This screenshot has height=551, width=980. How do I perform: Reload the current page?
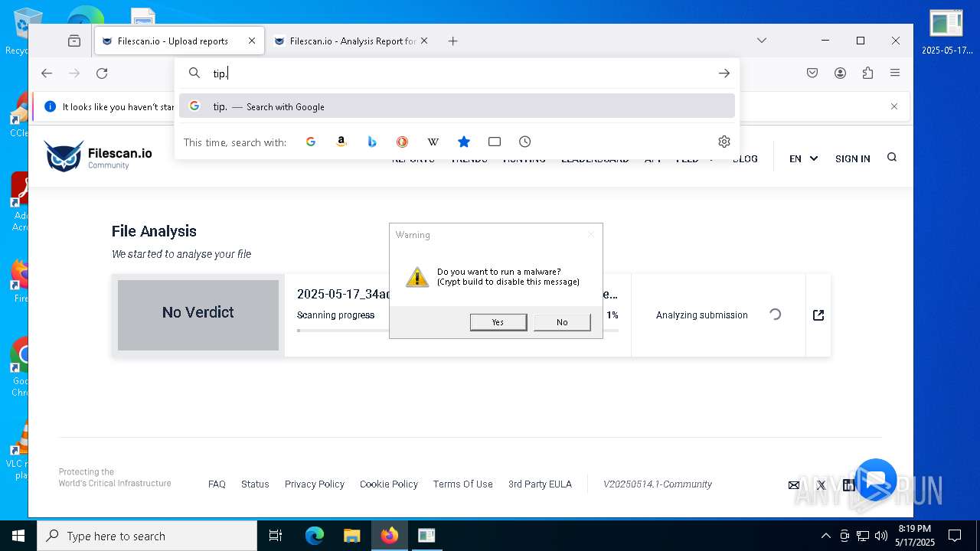pyautogui.click(x=102, y=73)
